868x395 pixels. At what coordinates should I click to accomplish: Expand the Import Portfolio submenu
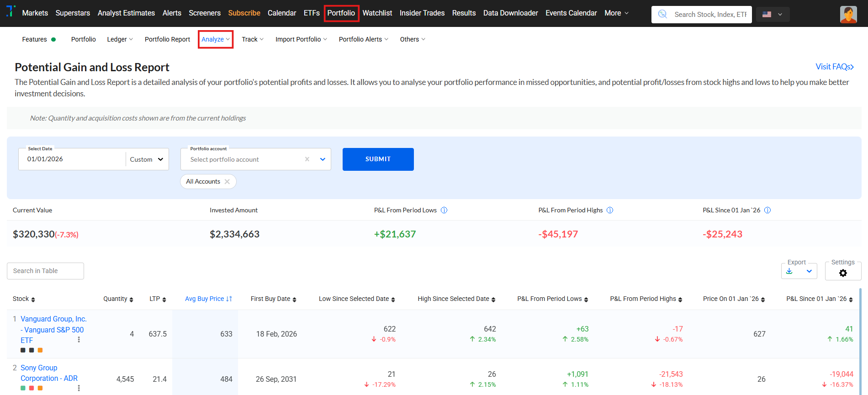pos(302,39)
